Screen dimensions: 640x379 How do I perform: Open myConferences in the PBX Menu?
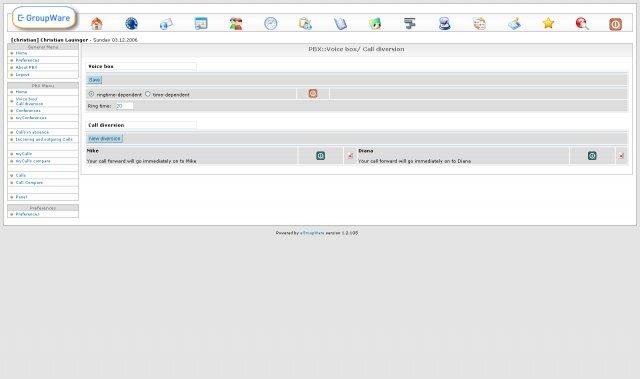coord(31,118)
